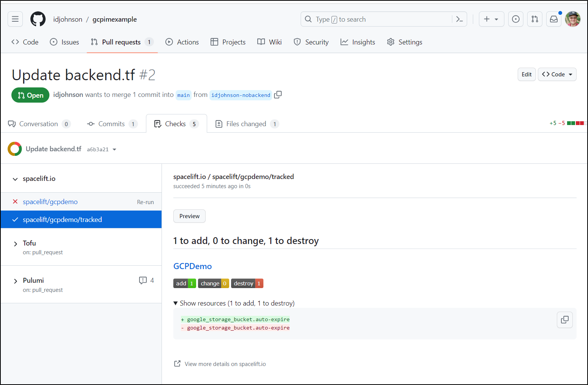Switch to the Files changed tab

click(x=247, y=124)
